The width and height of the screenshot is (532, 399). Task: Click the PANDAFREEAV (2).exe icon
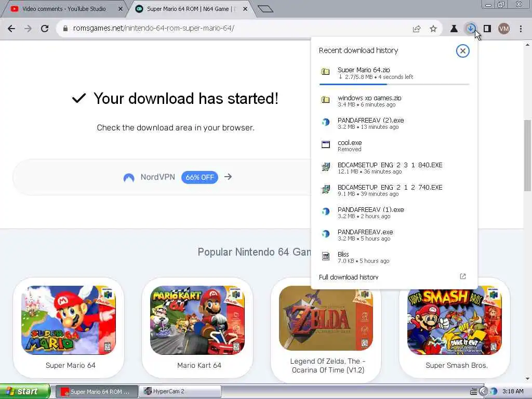[325, 122]
